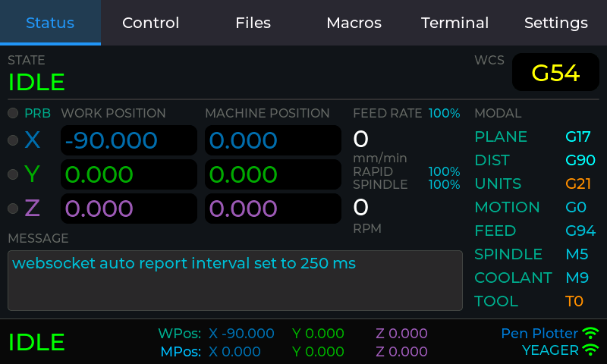Click the MOTION G0 modal value
607x364 pixels.
[x=576, y=207]
